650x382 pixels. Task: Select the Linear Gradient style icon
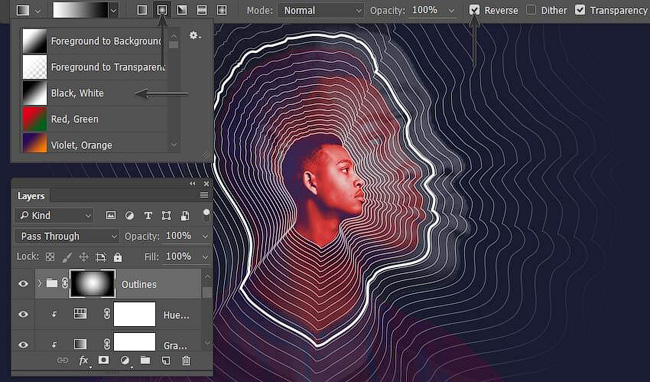(x=142, y=10)
